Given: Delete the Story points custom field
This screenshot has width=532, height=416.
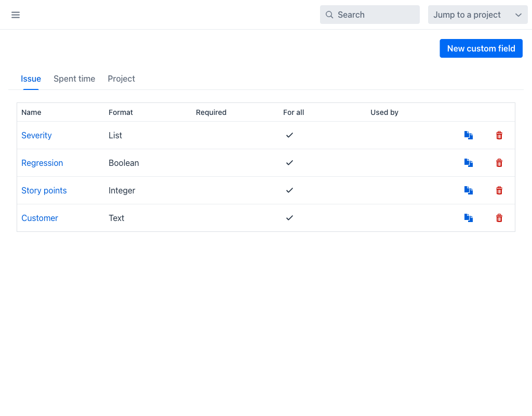Looking at the screenshot, I should pyautogui.click(x=499, y=190).
